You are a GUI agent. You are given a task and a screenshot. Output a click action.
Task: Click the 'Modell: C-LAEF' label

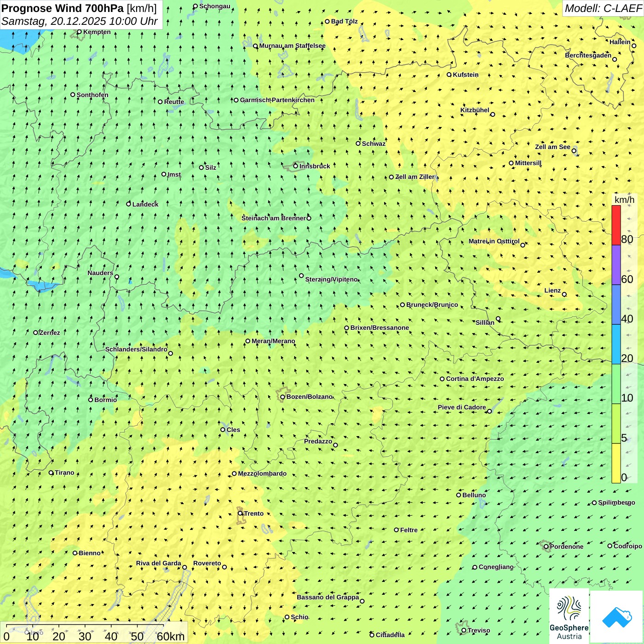tap(603, 8)
